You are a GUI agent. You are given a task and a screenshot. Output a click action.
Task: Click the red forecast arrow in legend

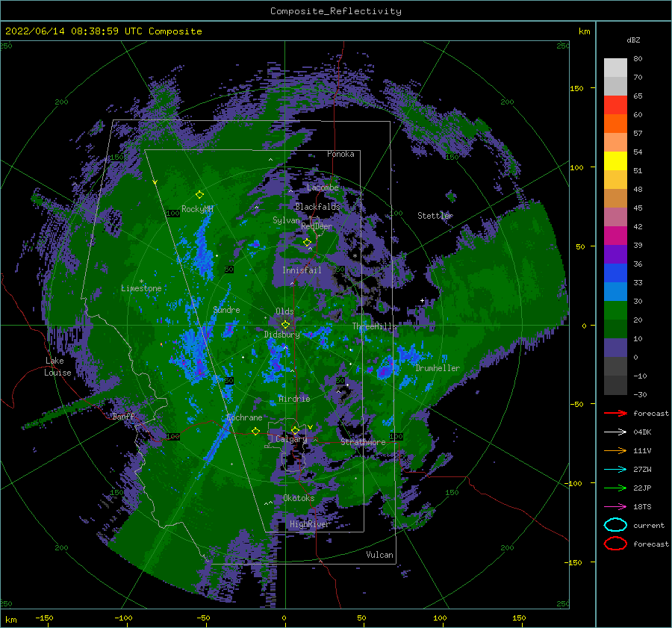pos(615,413)
